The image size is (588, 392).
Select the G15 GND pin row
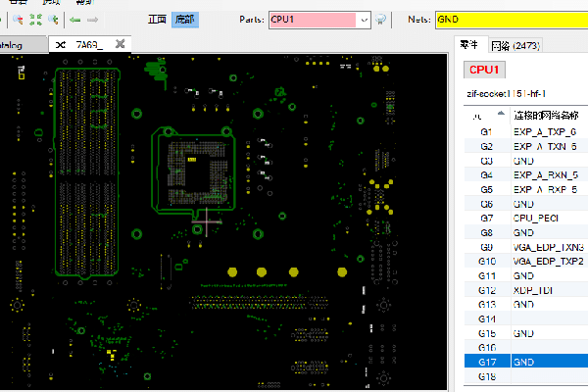525,333
